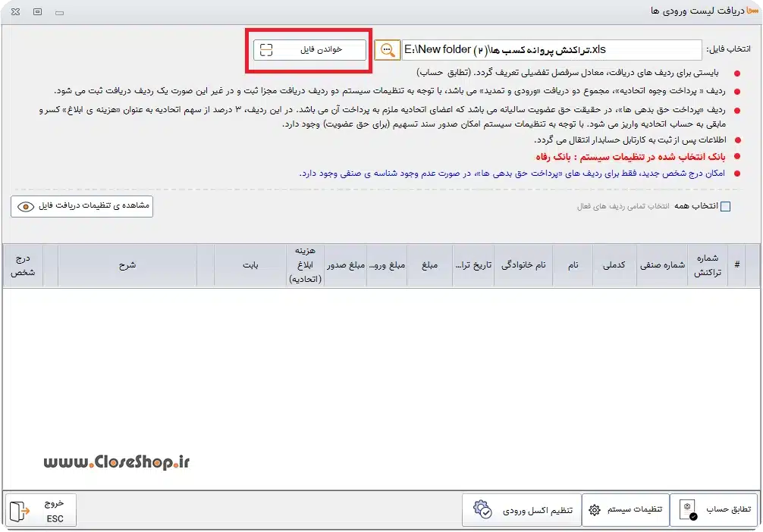Minimize the window
Screen dimensions: 763x532
59,12
